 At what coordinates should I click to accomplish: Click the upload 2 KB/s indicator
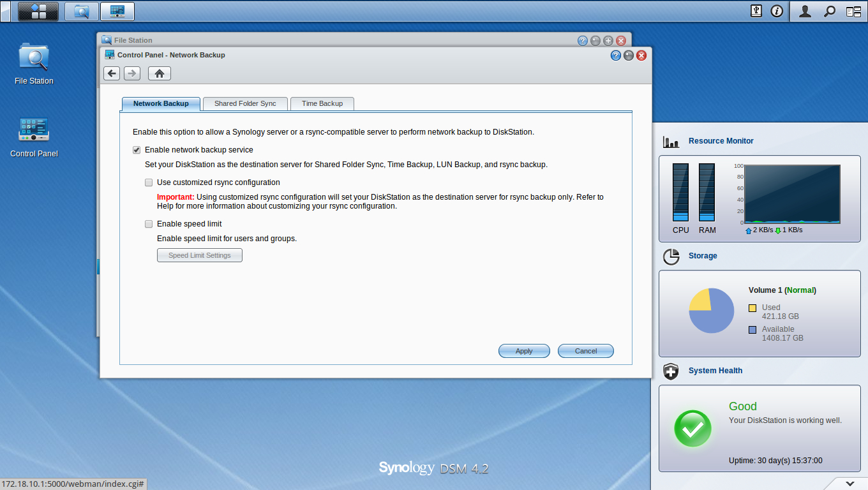tap(759, 230)
